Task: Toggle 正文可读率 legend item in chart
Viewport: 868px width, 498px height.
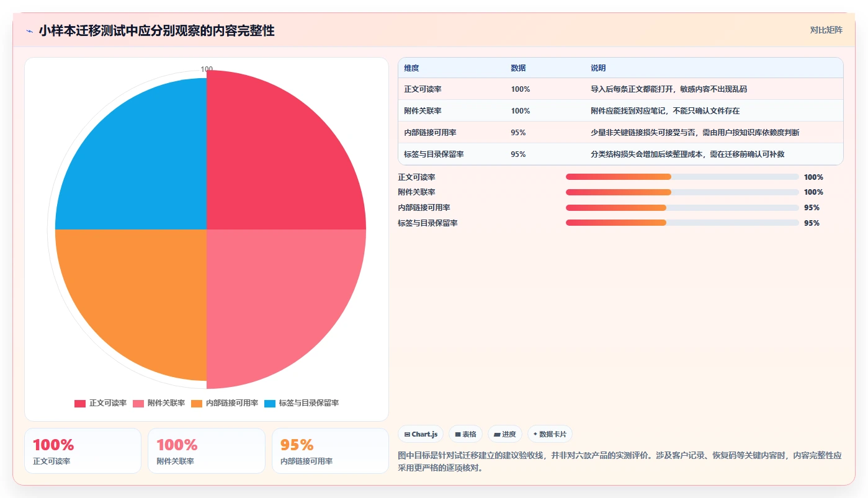Action: pos(101,403)
